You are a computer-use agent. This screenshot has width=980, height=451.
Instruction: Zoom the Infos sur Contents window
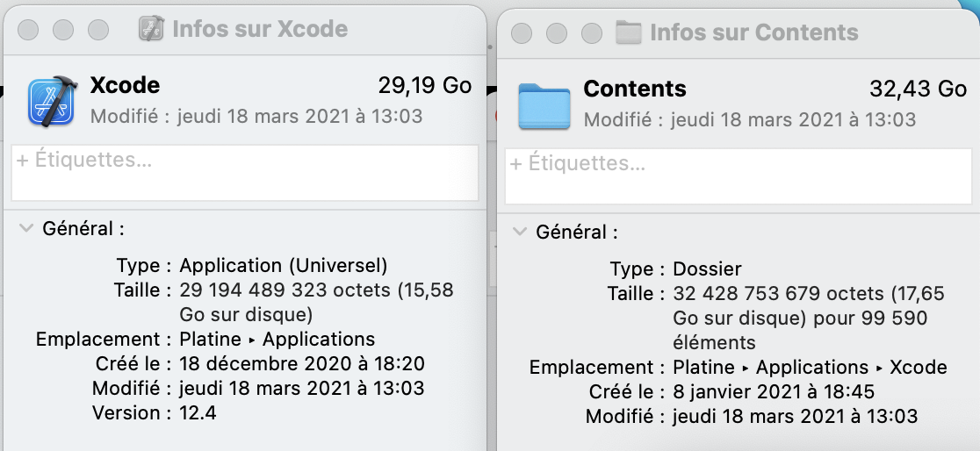click(592, 33)
